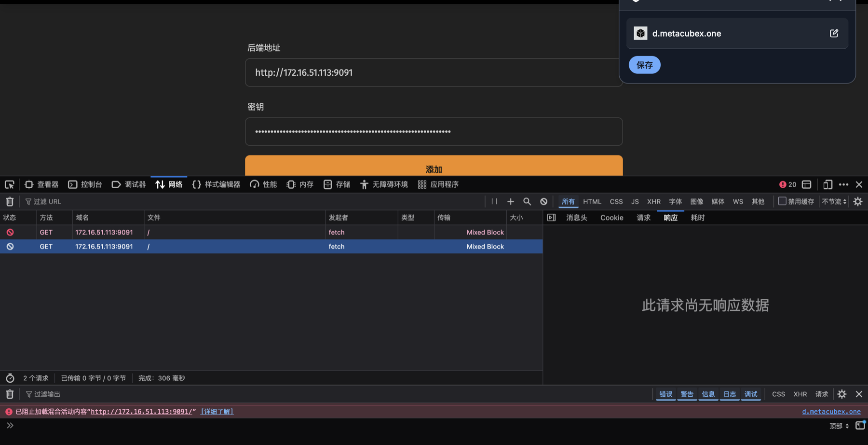Open the 存储 storage panel
The height and width of the screenshot is (445, 868).
pos(337,184)
